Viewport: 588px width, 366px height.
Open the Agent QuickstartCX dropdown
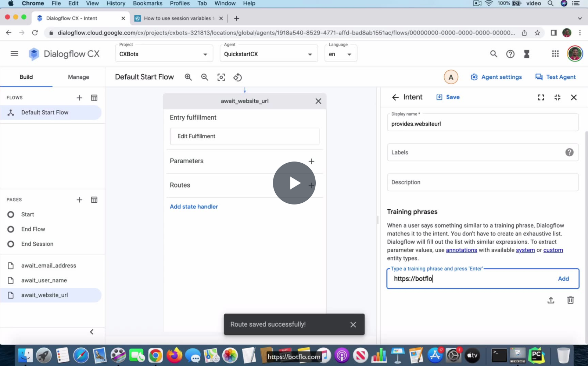(269, 54)
